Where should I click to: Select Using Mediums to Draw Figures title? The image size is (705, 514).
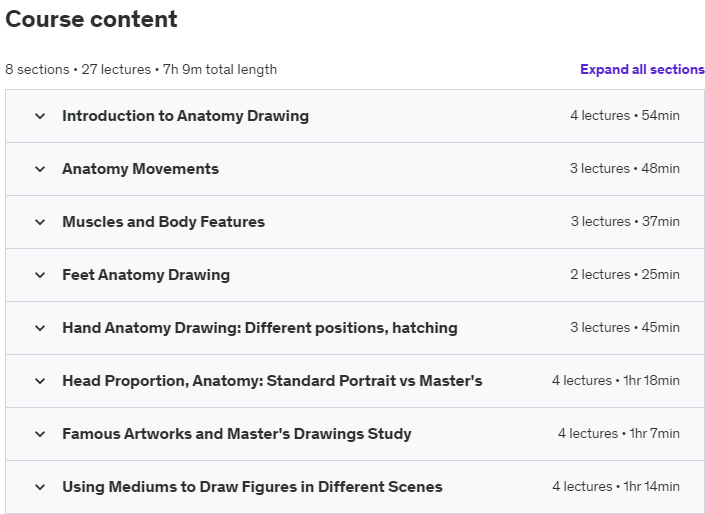(x=252, y=487)
